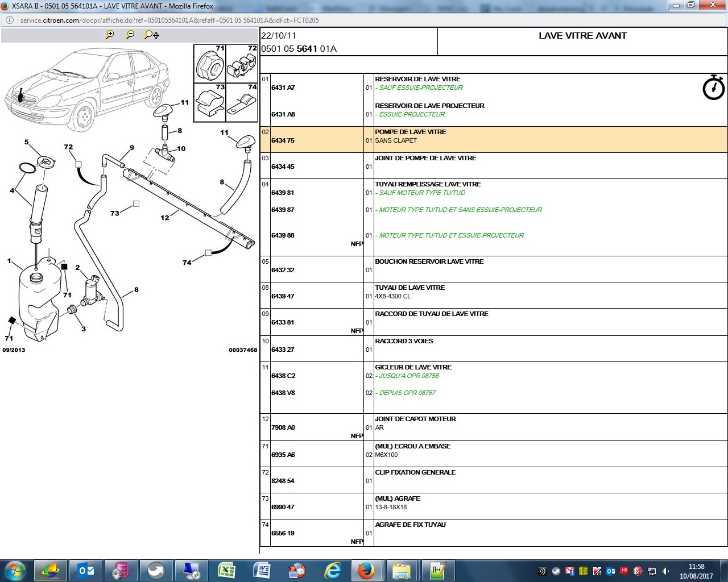Click reference code 0501 05 5641 01A
Viewport: 728px width, 582px height.
[x=299, y=48]
